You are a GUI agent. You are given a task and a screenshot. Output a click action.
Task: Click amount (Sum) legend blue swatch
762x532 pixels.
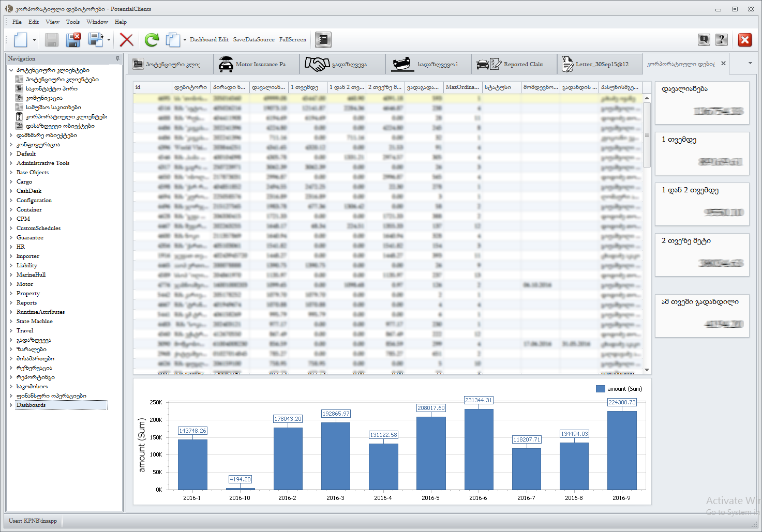(x=600, y=389)
